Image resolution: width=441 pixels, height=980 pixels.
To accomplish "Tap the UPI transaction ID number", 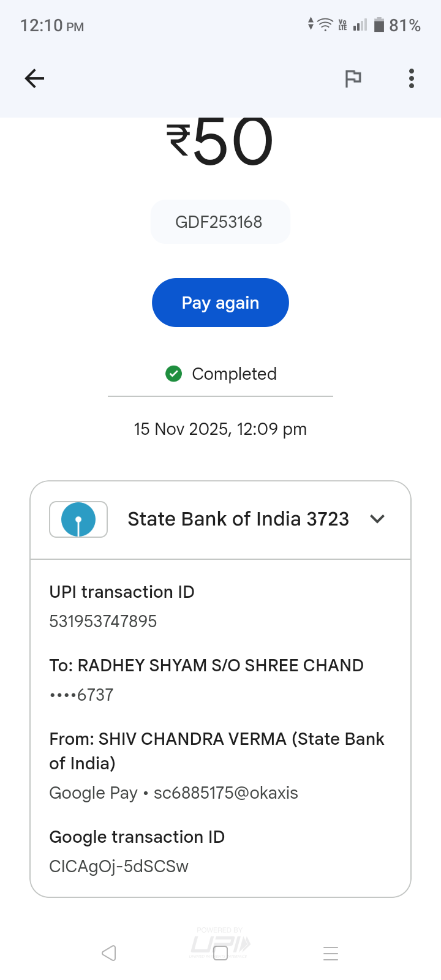I will tap(103, 622).
